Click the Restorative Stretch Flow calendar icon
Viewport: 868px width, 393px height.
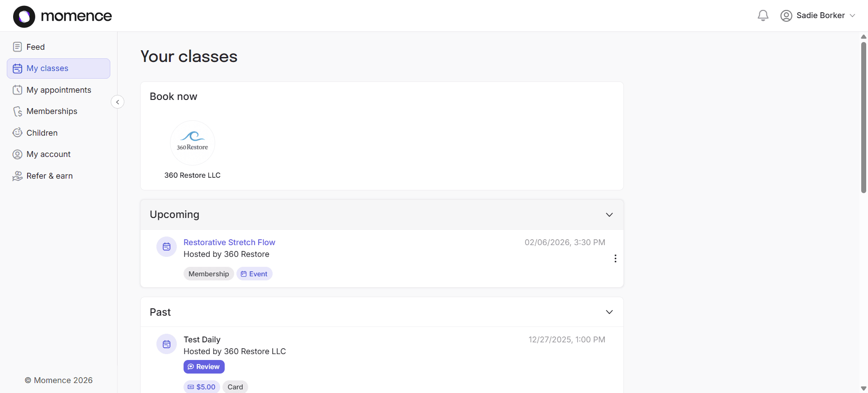click(x=166, y=246)
